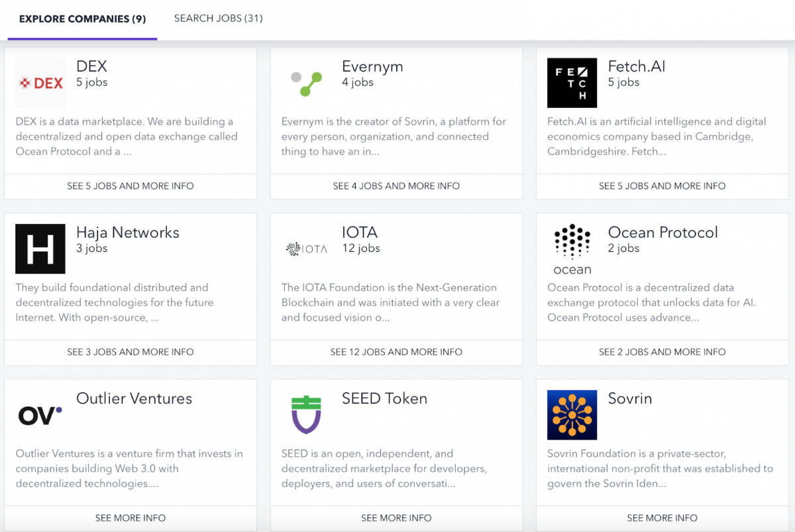Click the "4 jobs" count under Evernym
The height and width of the screenshot is (532, 795).
(358, 82)
